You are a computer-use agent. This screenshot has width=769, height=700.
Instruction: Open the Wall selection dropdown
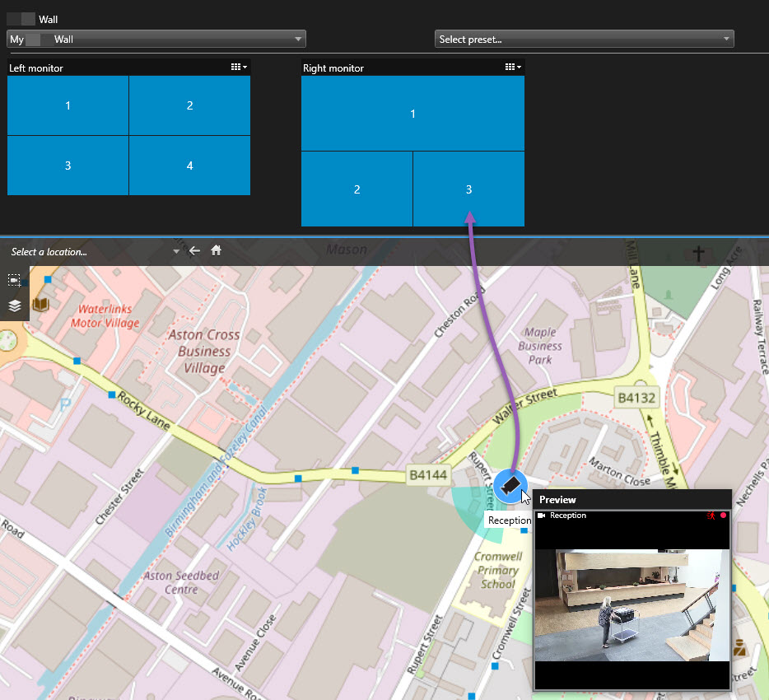[156, 39]
